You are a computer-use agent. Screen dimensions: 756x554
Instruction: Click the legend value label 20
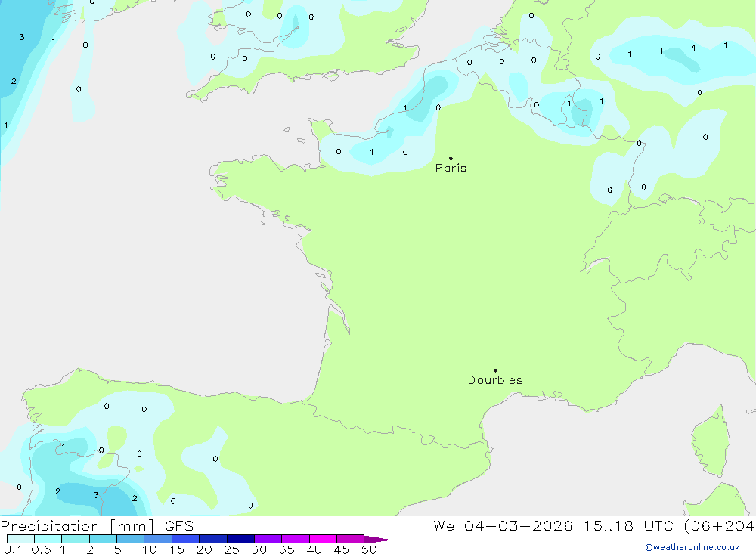(x=204, y=549)
